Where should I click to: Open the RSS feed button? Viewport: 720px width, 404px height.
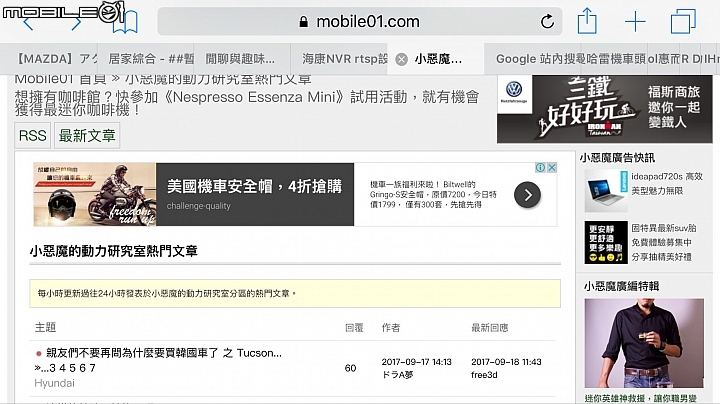32,135
